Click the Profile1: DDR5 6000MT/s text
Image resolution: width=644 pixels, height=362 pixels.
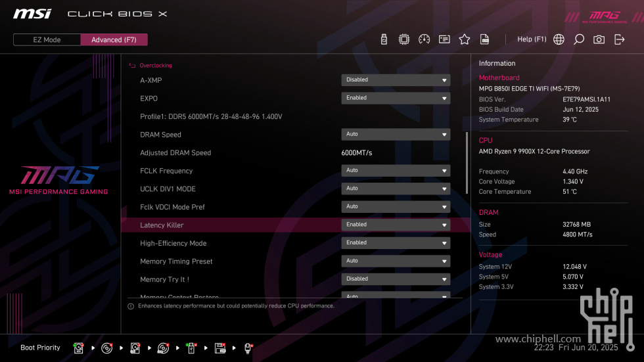click(211, 116)
